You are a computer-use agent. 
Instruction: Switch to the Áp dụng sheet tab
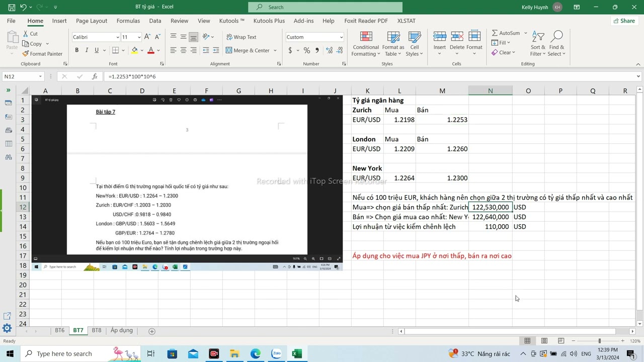point(122,331)
